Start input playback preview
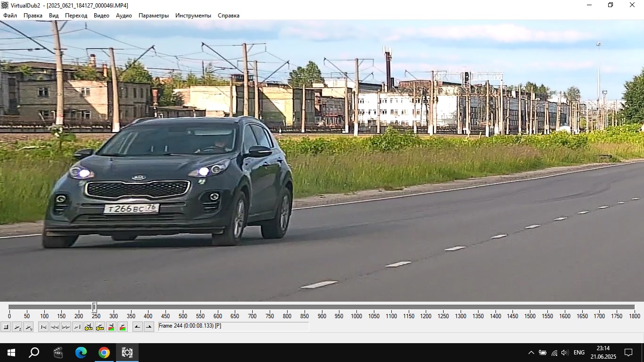This screenshot has width=644, height=362. click(x=17, y=327)
